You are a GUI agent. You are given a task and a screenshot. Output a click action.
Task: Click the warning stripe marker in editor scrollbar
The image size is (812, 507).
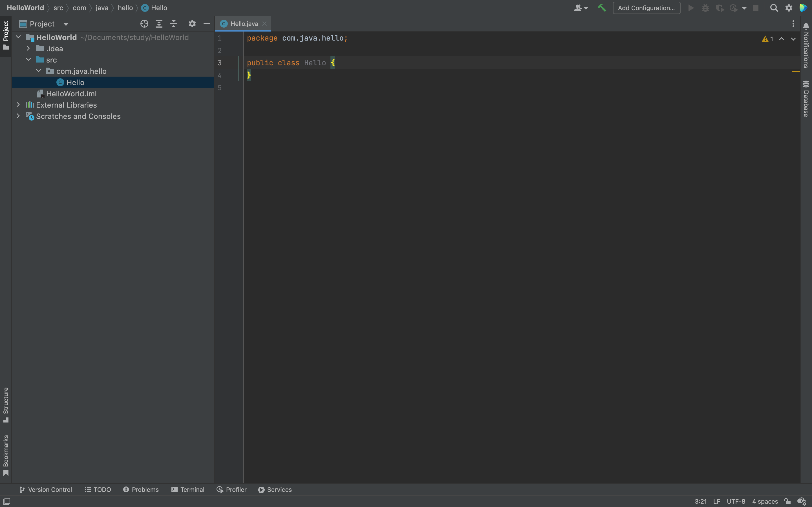point(796,72)
